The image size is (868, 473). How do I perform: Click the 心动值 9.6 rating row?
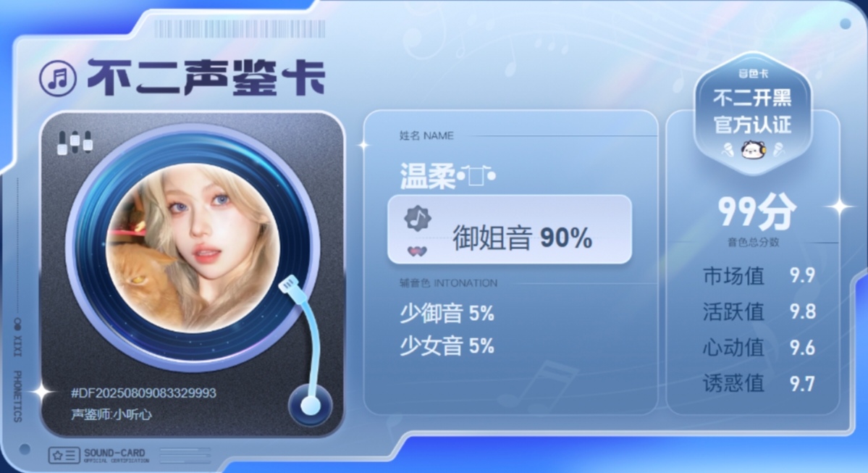tap(759, 348)
